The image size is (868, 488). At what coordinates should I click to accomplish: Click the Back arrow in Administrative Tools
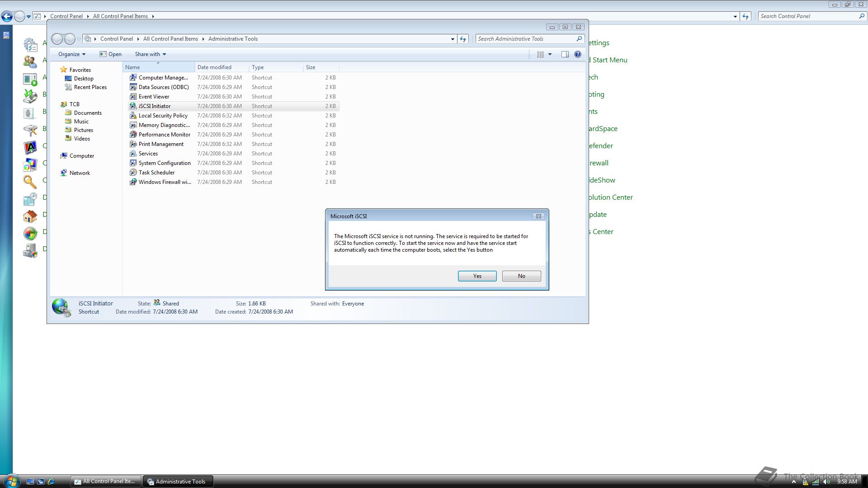coord(57,39)
